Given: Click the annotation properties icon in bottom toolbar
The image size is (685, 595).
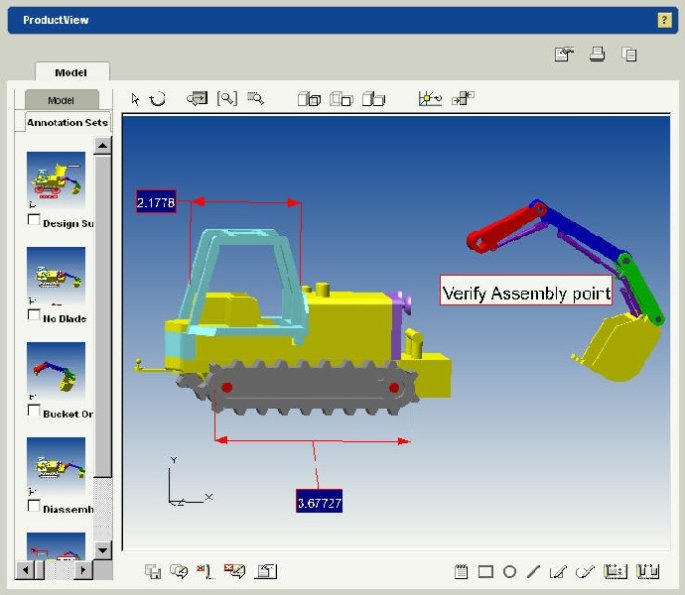Looking at the screenshot, I should tap(266, 571).
